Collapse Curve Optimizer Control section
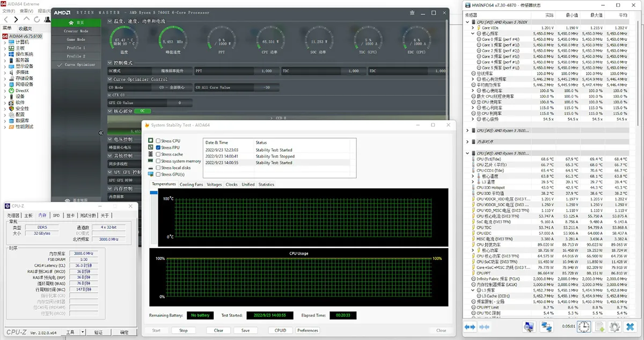This screenshot has width=644, height=340. point(109,79)
